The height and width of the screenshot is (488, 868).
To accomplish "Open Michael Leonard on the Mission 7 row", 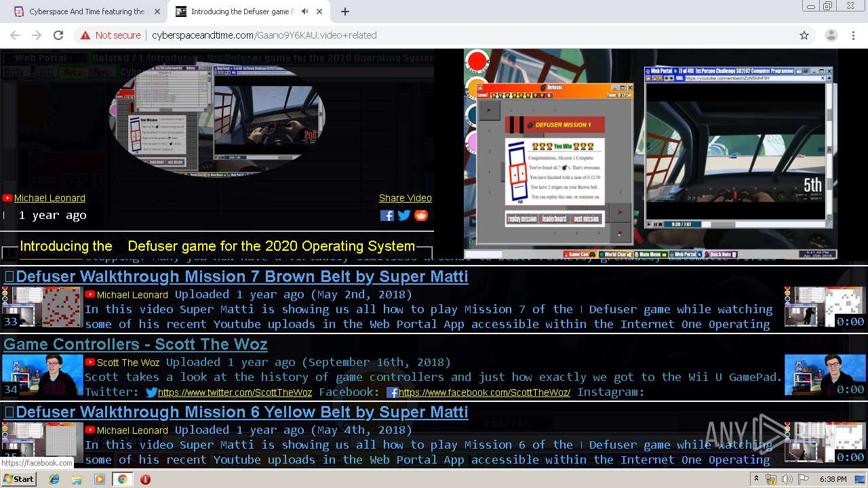I will (132, 295).
